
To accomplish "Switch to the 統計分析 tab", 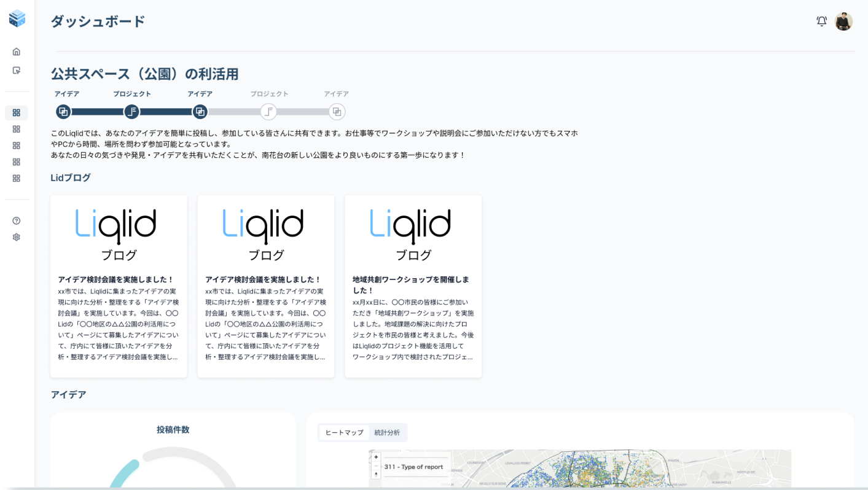I will [387, 433].
